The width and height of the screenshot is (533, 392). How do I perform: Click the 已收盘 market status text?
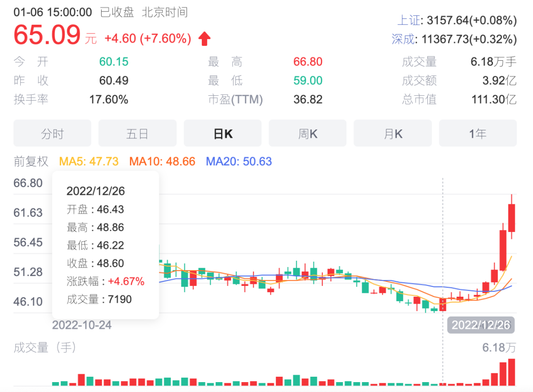(x=117, y=12)
